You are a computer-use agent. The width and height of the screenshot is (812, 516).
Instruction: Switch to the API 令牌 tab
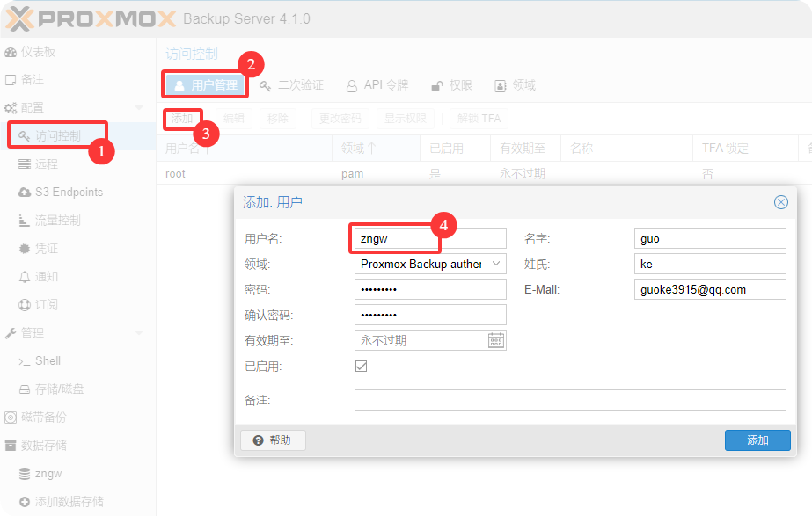pos(377,85)
